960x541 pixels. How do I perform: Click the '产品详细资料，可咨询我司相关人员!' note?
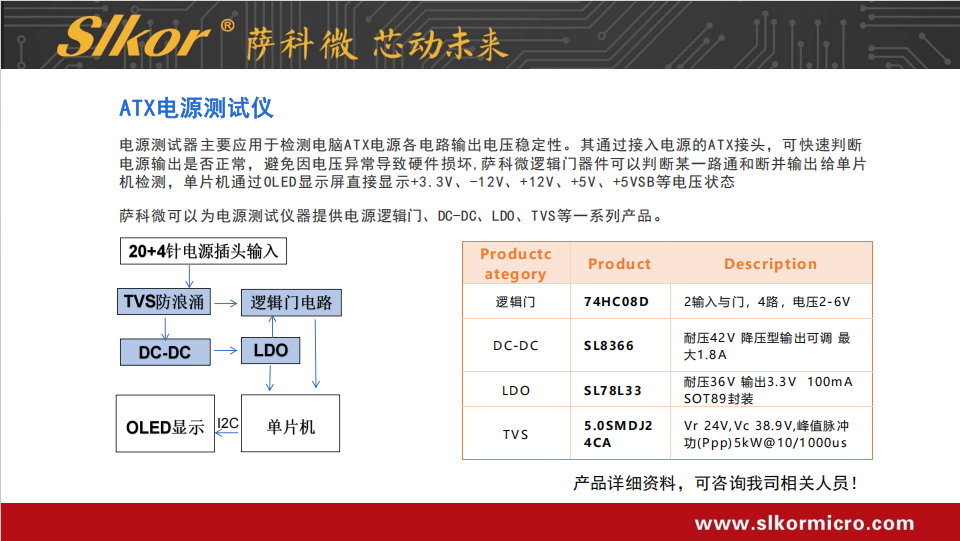pos(715,483)
